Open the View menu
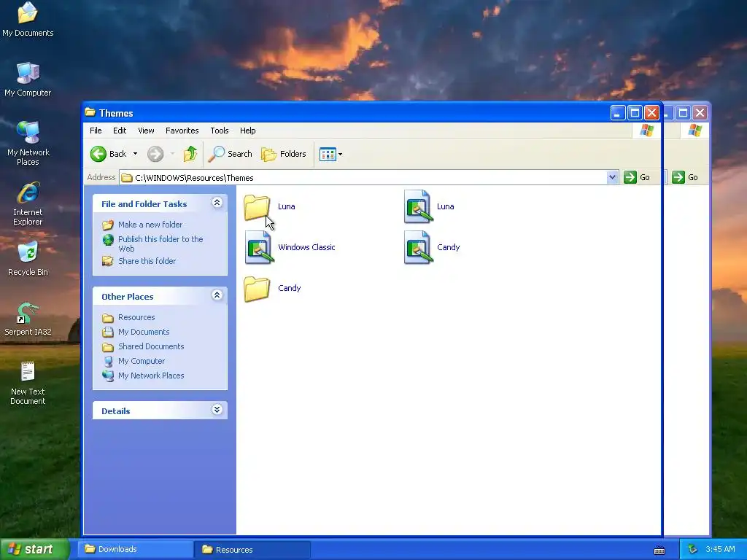 (146, 131)
